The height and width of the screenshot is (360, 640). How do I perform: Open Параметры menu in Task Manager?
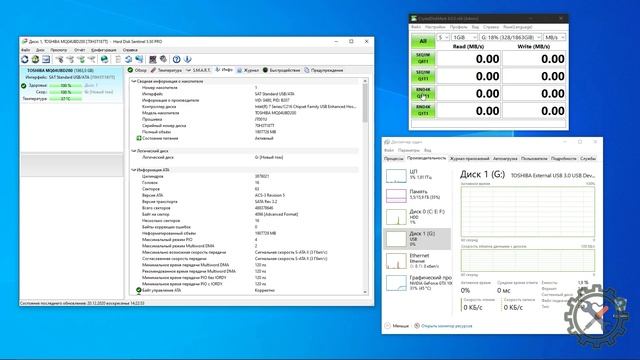(x=409, y=150)
